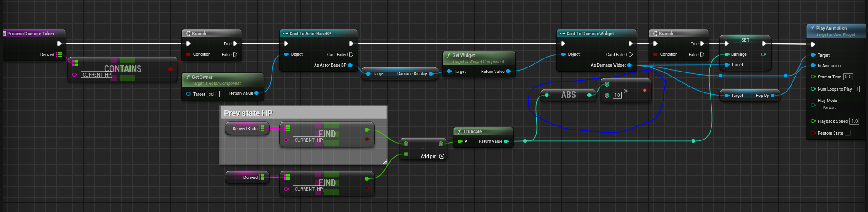This screenshot has height=212, width=868.
Task: Click In Animation pin on Play Animation
Action: (813, 66)
